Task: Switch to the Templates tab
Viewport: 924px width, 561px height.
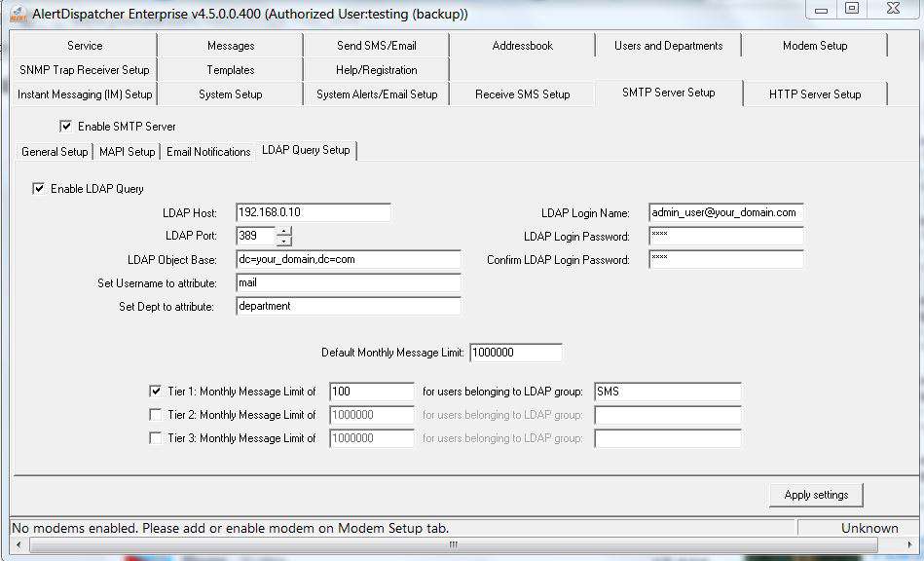Action: click(231, 69)
